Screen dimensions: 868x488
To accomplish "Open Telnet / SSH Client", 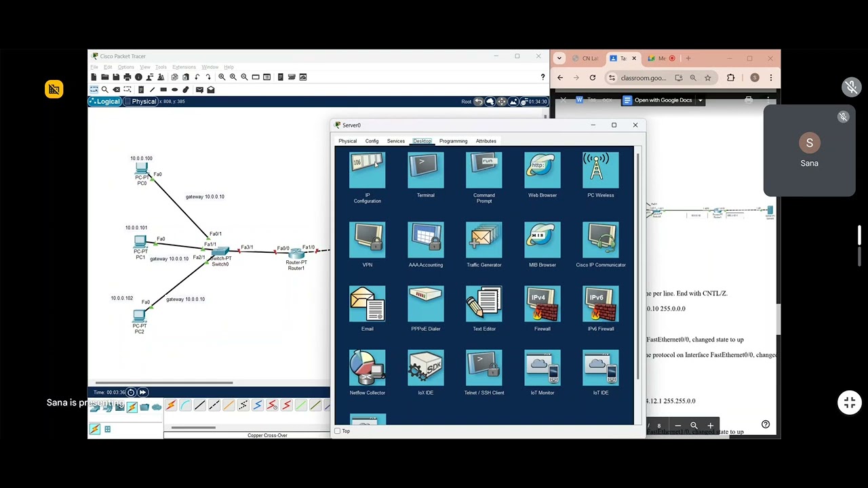I will point(484,368).
